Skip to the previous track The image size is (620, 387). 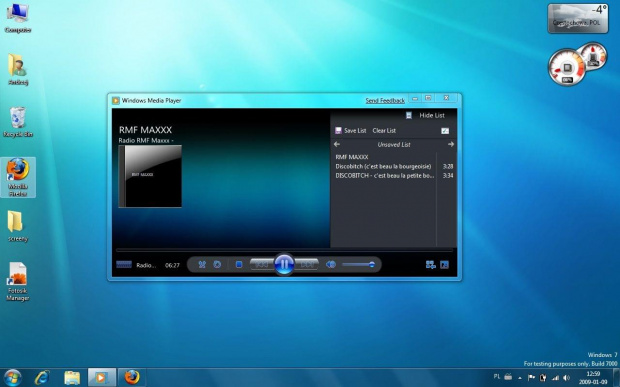tap(262, 264)
